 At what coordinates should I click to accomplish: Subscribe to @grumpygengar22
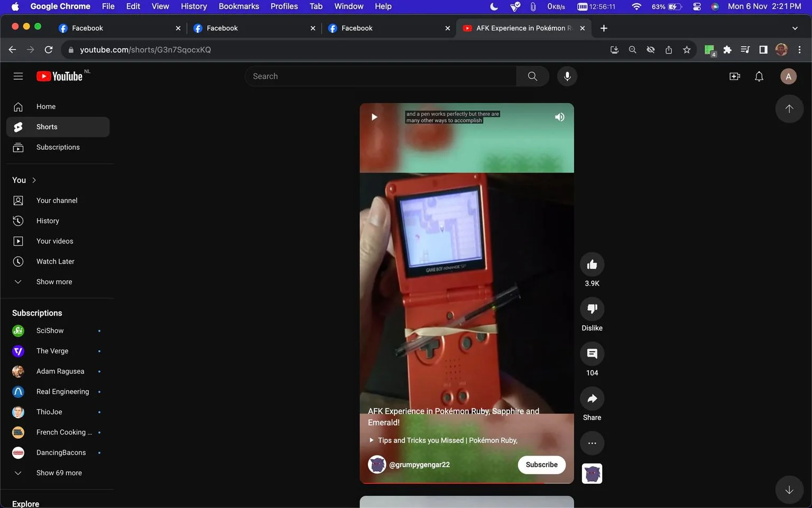coord(541,465)
